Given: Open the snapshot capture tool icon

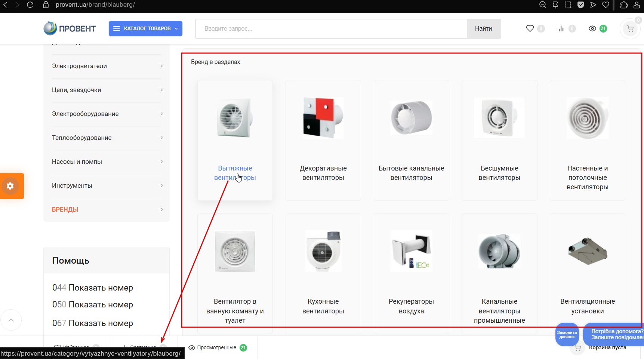Looking at the screenshot, I should point(568,5).
